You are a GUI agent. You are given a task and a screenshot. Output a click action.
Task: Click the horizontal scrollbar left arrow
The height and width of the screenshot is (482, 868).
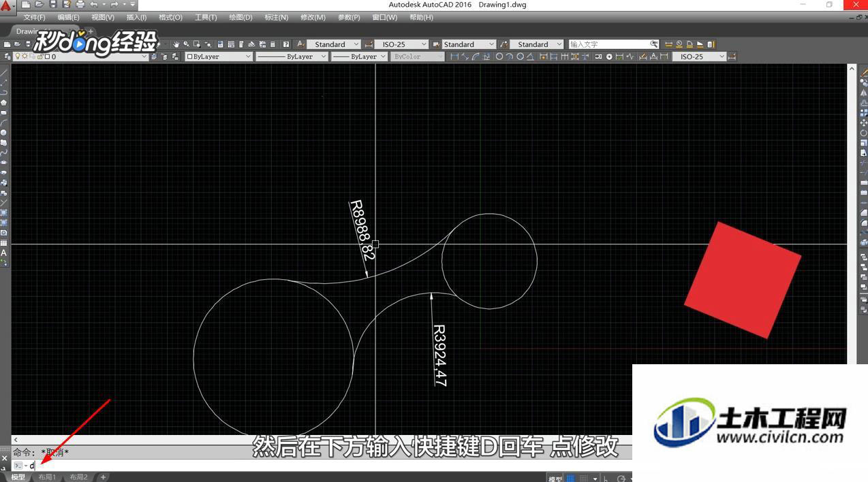coord(16,440)
